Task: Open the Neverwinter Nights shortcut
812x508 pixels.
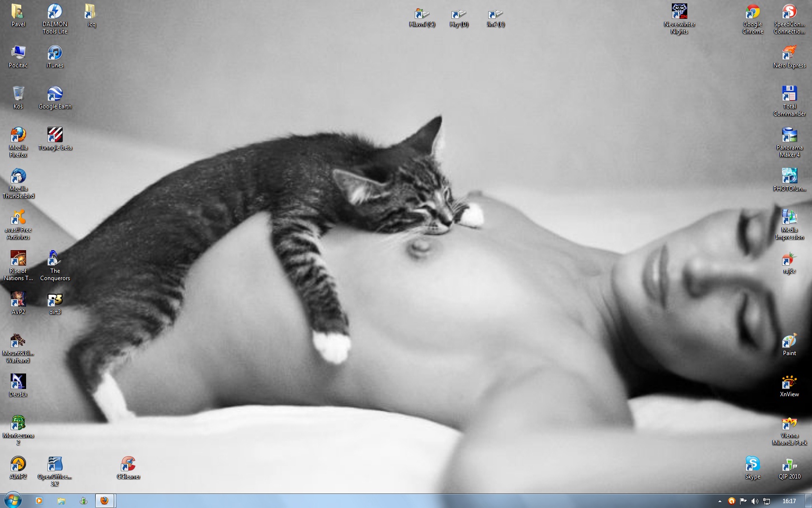Action: [679, 12]
